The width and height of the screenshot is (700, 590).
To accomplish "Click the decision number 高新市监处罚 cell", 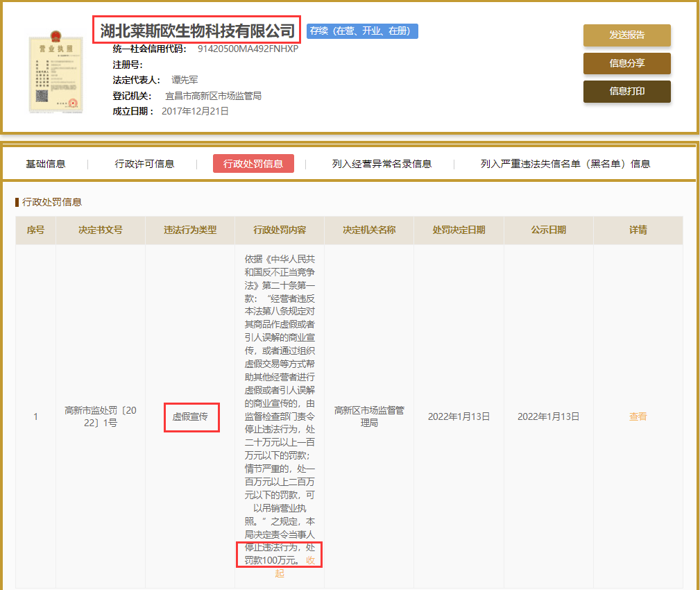I will coord(101,416).
